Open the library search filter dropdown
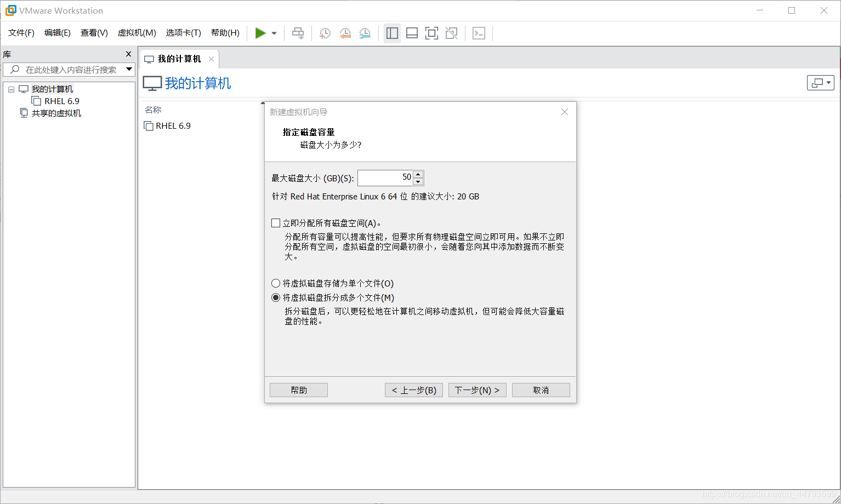This screenshot has height=504, width=841. pyautogui.click(x=129, y=70)
